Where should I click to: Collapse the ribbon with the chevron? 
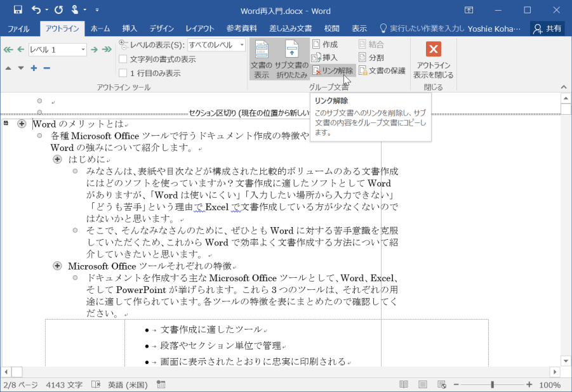[x=564, y=87]
